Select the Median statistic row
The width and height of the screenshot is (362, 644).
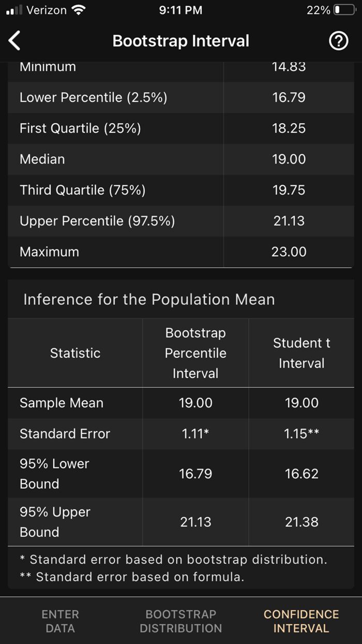point(42,159)
